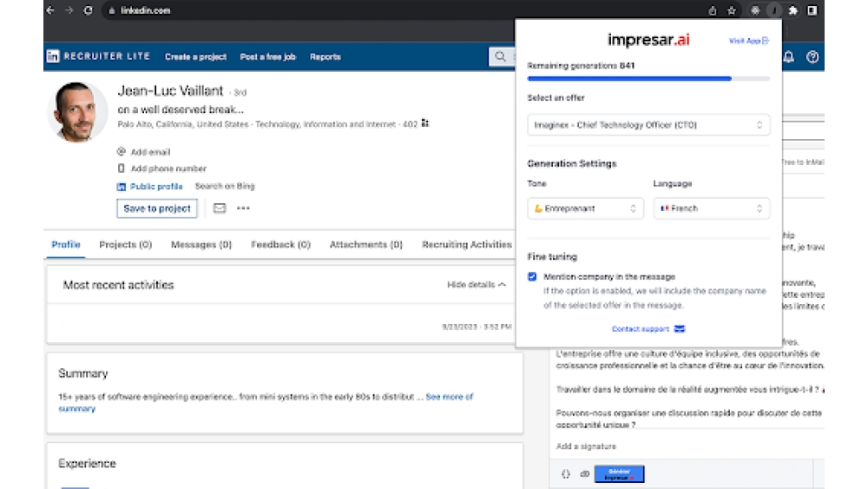Click the LinkedIn Recruiter Lite logo
868x489 pixels.
pos(99,56)
